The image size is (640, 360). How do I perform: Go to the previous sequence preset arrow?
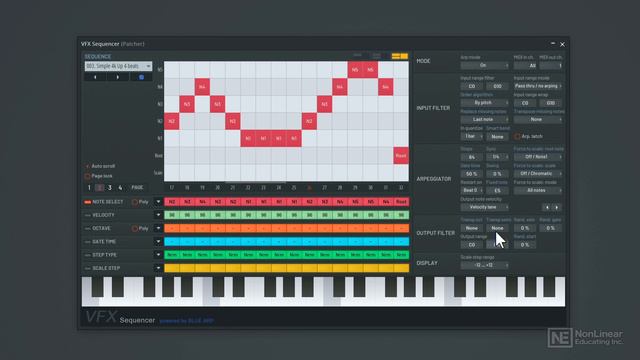(x=95, y=77)
